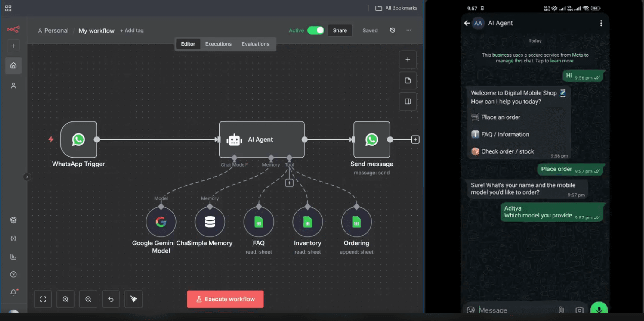Open the variables icon in sidebar
Viewport: 644px width, 321px height.
[x=13, y=238]
